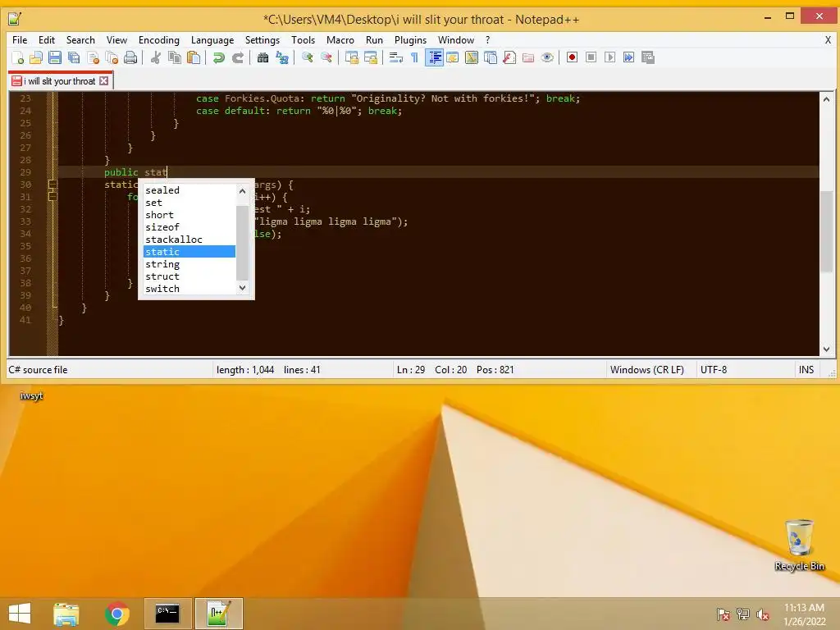Open Command Prompt from the taskbar

coord(167,614)
